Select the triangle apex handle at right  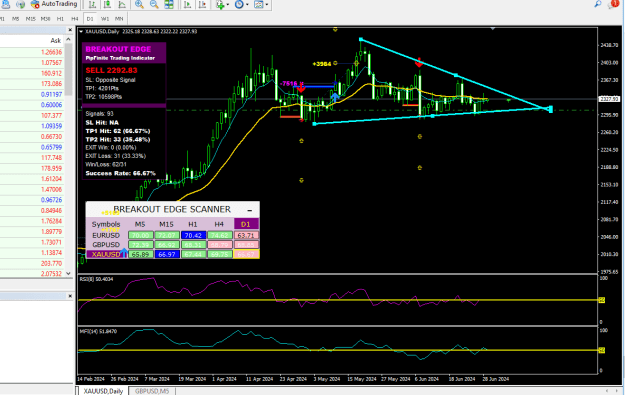pos(550,109)
